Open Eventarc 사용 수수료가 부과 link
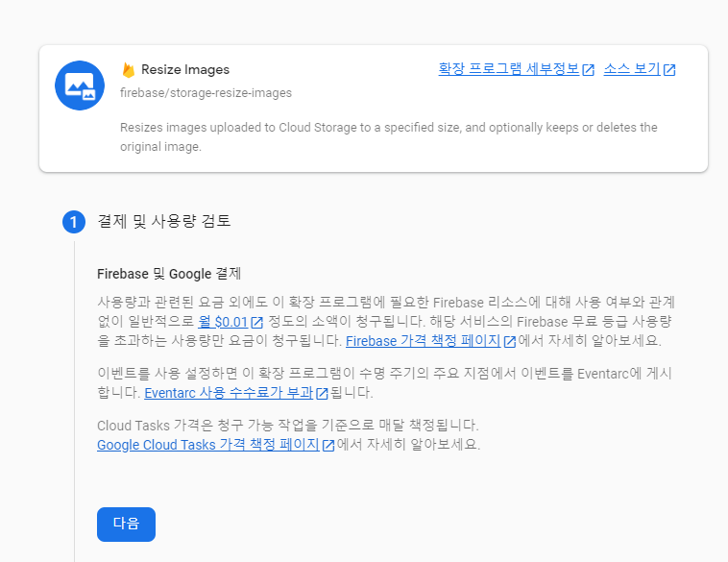Image resolution: width=728 pixels, height=562 pixels. (x=229, y=393)
